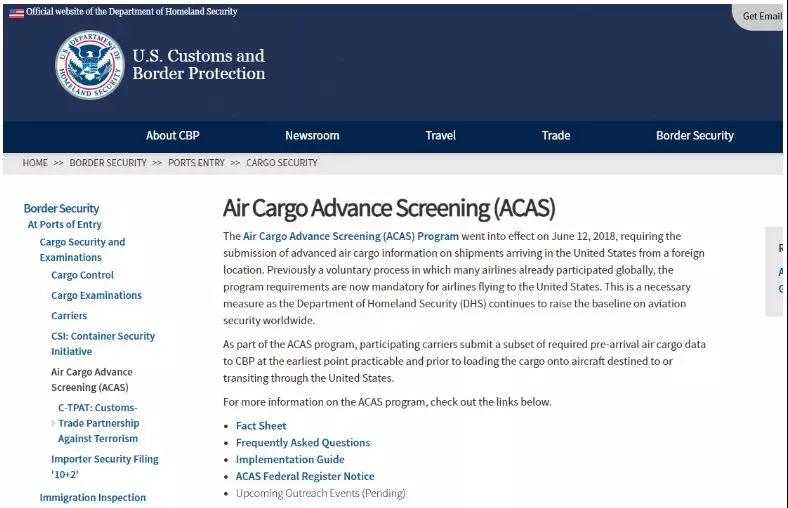Open the About CBP menu
The width and height of the screenshot is (788, 508).
click(172, 136)
